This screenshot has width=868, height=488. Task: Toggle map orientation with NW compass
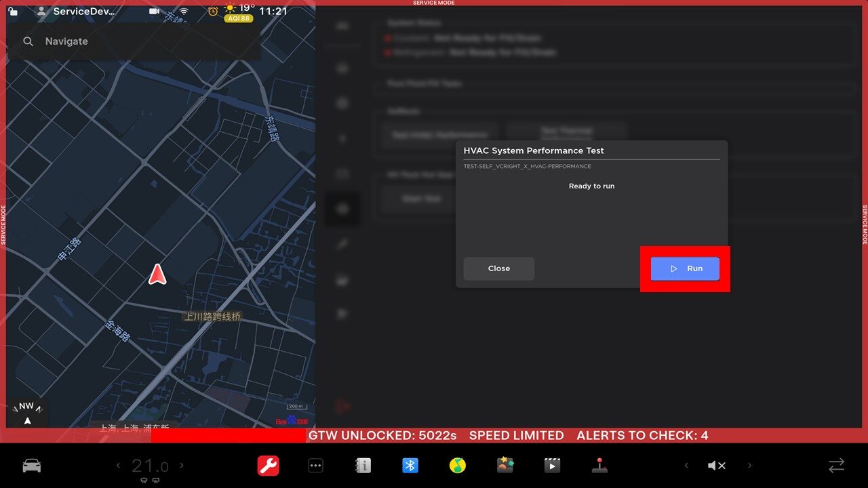tap(26, 413)
